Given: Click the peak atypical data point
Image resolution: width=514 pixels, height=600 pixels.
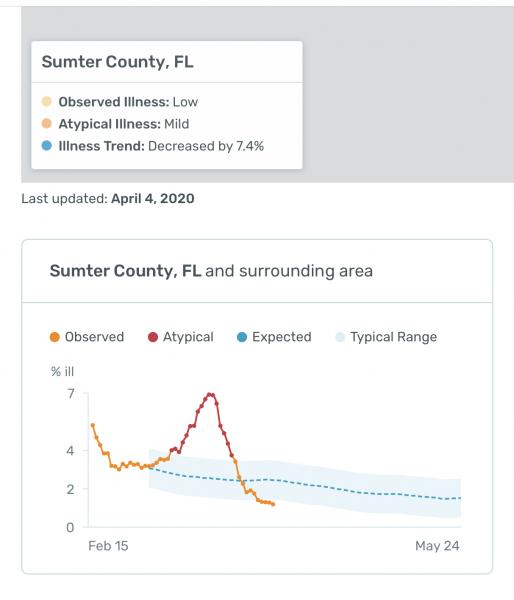Looking at the screenshot, I should [x=210, y=395].
